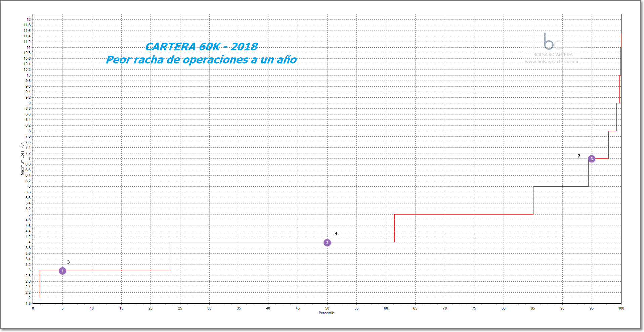The image size is (644, 332).
Task: Open the www.bolsaycartera.com link
Action: pos(551,62)
